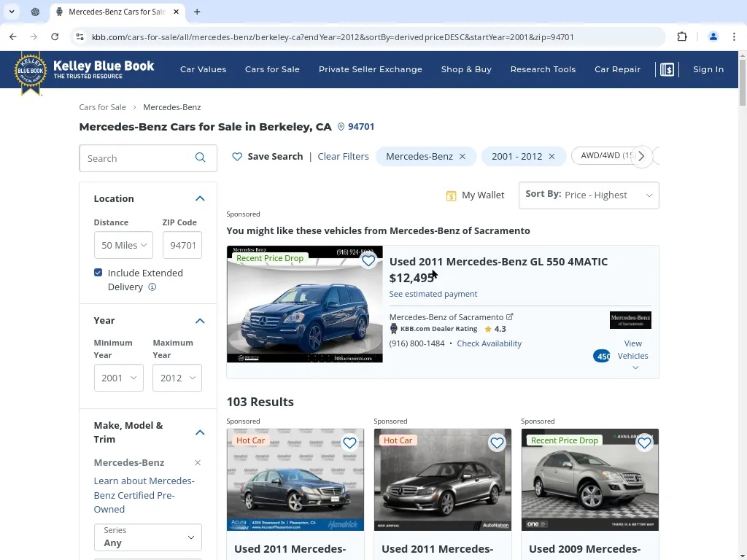Remove the 2001 - 2012 year filter chip

(x=551, y=157)
